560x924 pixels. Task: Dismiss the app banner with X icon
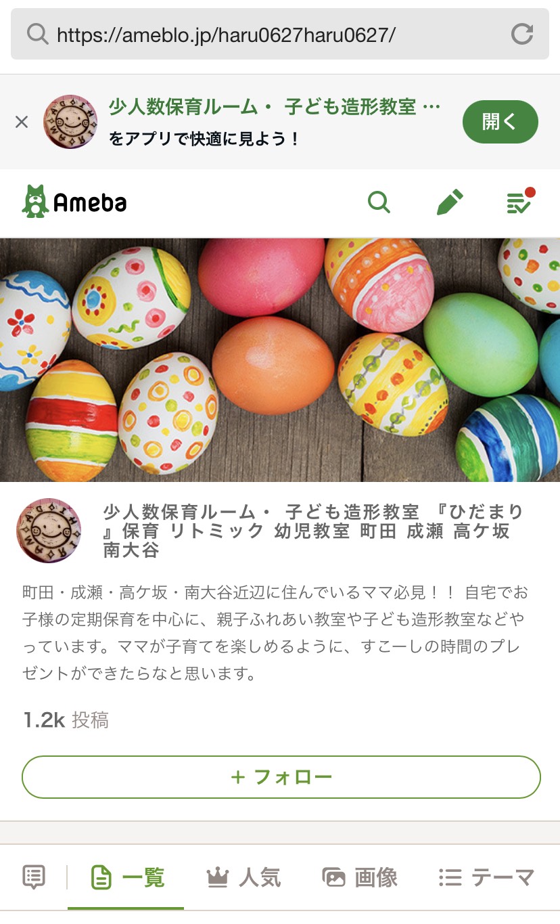[22, 122]
